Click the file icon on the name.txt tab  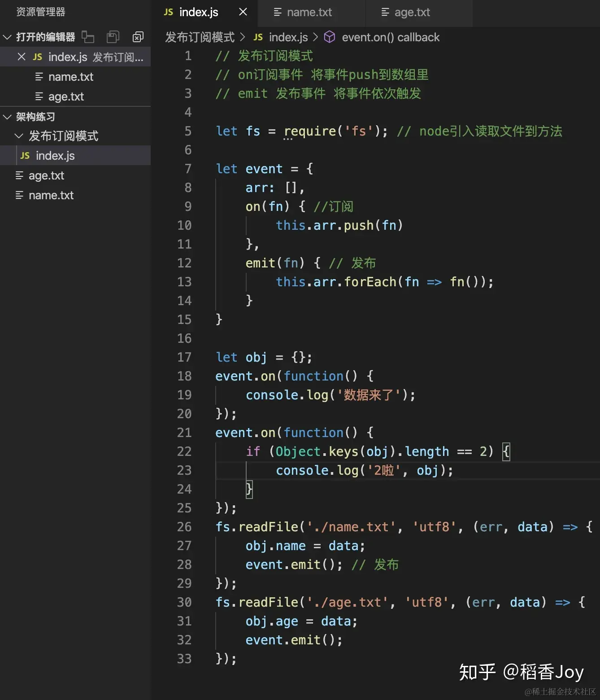[x=278, y=12]
